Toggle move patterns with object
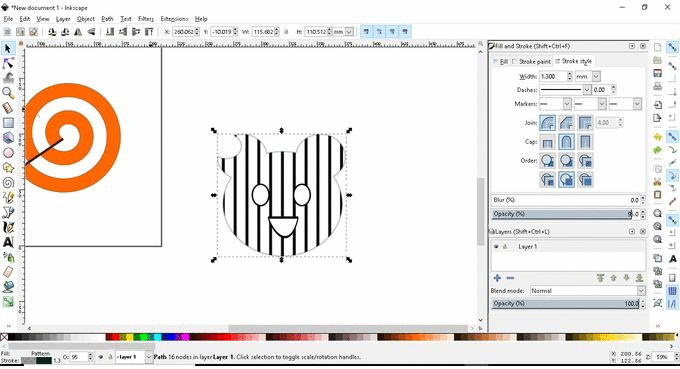Viewport: 680px width, 369px height. coord(405,32)
